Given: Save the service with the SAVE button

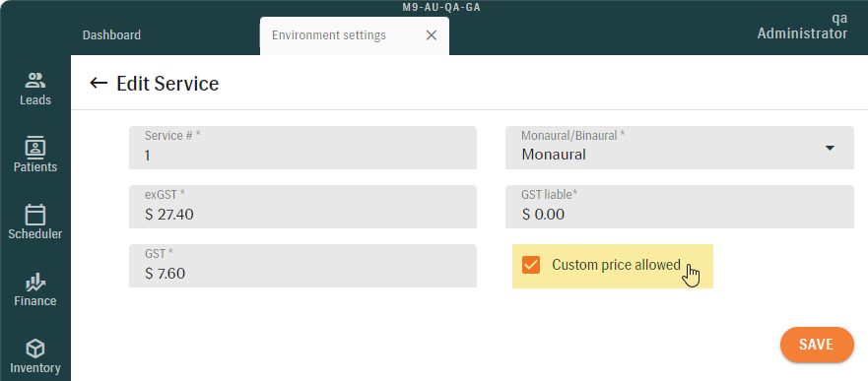Looking at the screenshot, I should click(817, 345).
